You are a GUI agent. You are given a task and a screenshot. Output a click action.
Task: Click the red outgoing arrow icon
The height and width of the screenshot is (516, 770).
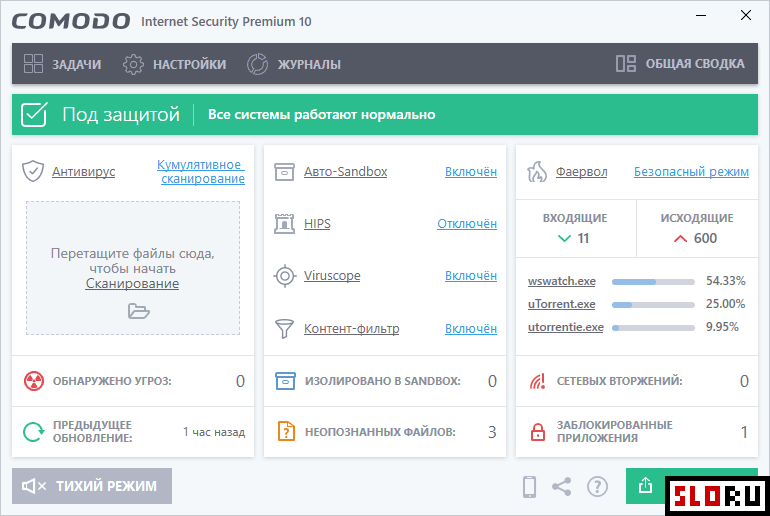(680, 239)
